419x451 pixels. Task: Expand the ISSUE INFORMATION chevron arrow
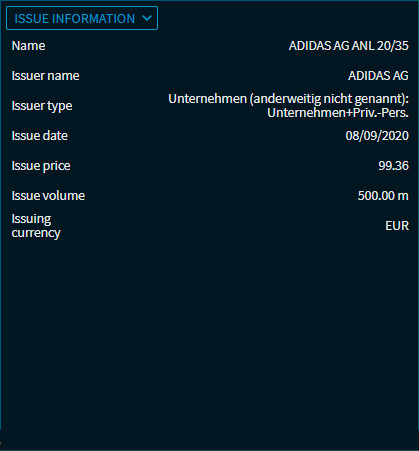tap(147, 18)
